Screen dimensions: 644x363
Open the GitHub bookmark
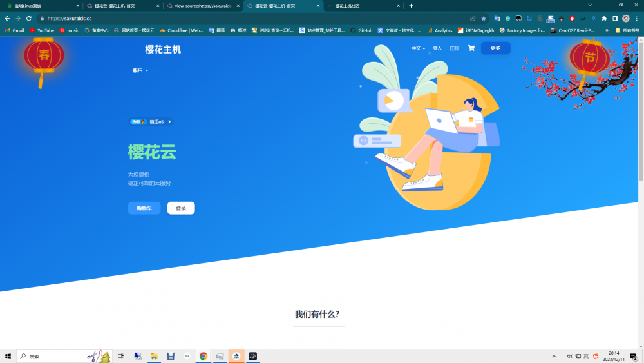[361, 30]
